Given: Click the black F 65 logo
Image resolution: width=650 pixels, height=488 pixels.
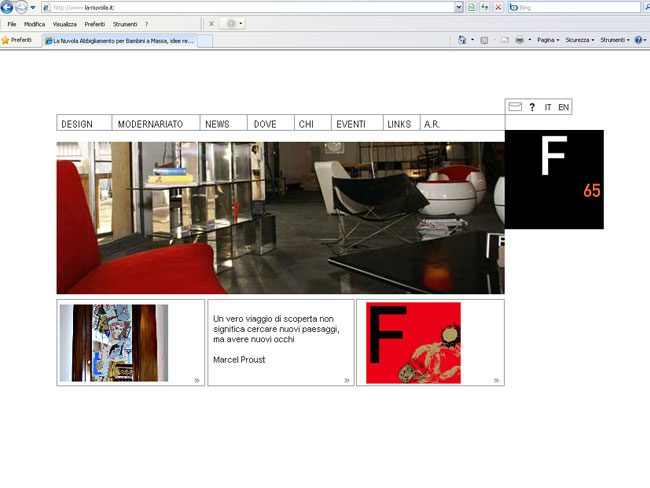Looking at the screenshot, I should click(x=554, y=179).
